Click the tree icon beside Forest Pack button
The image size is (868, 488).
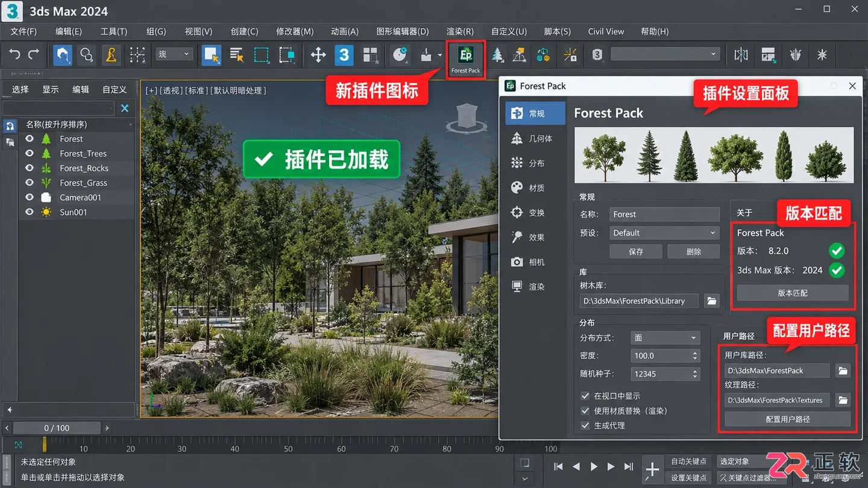click(497, 55)
